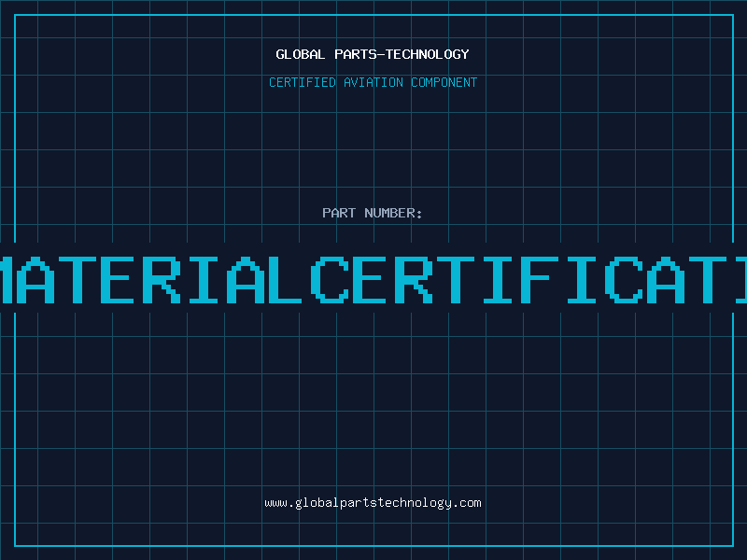Click the GLOBAL PARTS-TECHNOLOGY heading
The width and height of the screenshot is (747, 560).
[x=373, y=54]
